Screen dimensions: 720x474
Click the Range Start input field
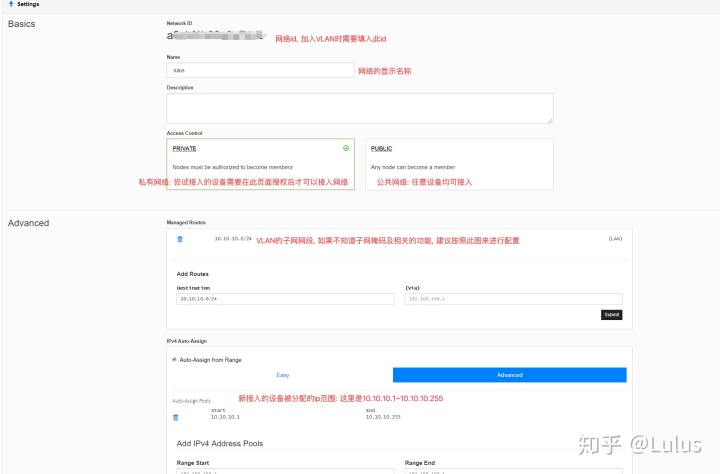point(285,471)
